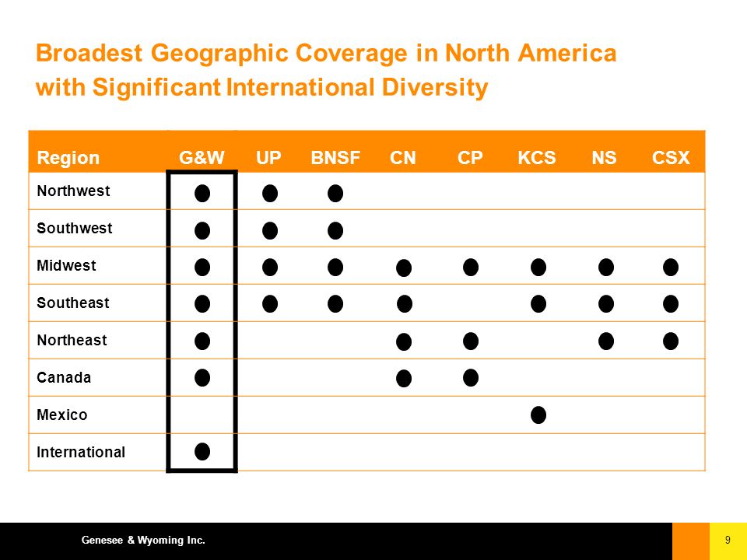The width and height of the screenshot is (747, 560).
Task: Click the Midwest dot under G&W
Action: click(202, 267)
